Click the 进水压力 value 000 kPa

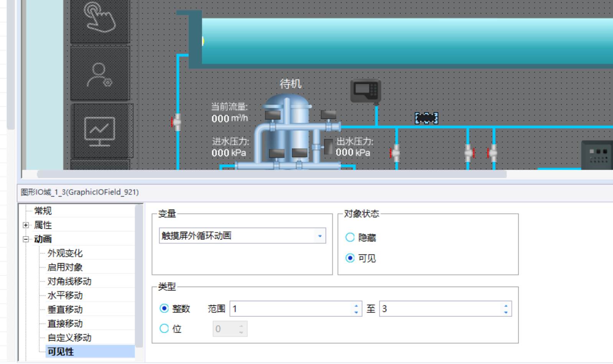pyautogui.click(x=229, y=153)
